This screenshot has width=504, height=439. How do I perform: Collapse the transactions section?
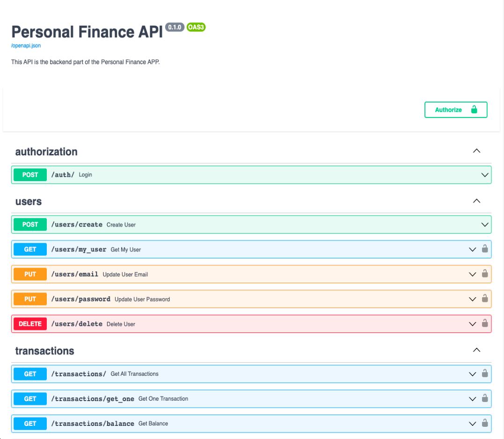476,350
